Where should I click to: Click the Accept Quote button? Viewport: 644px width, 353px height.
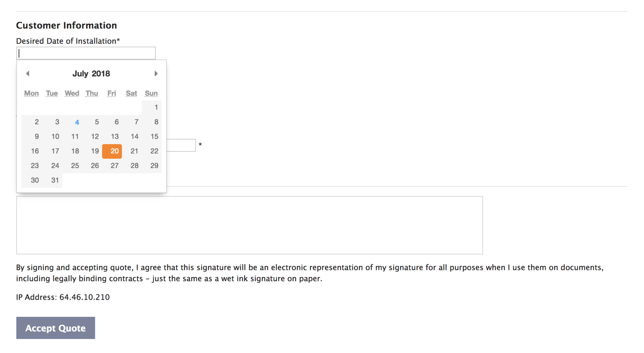[x=56, y=328]
